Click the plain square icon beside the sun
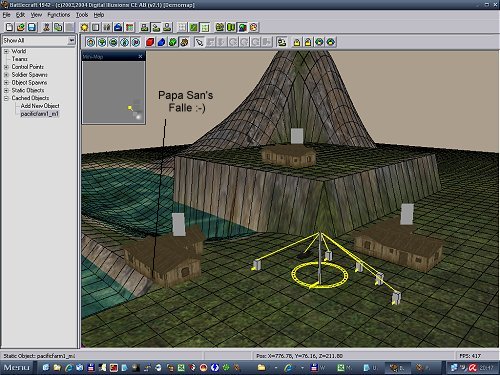Screen dimensions: 500x375 [x=96, y=27]
